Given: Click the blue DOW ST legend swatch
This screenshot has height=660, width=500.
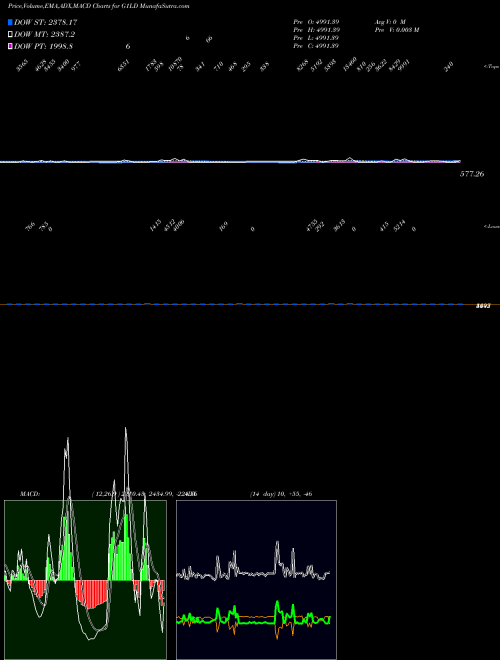Looking at the screenshot, I should click(10, 22).
